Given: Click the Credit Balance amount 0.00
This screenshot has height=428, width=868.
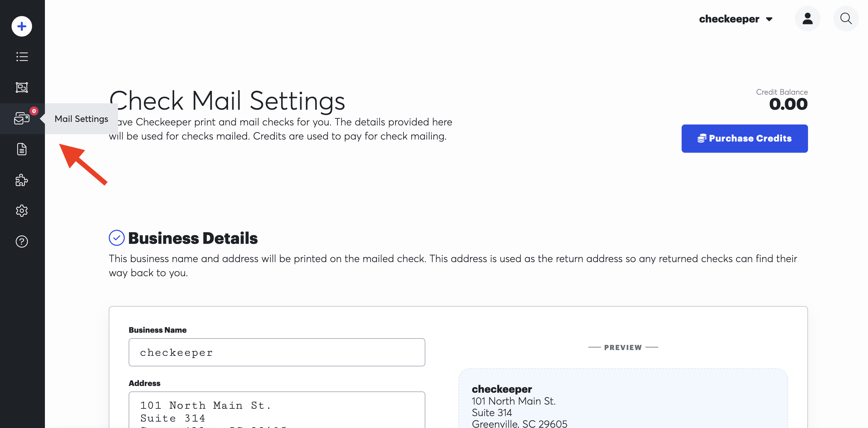Looking at the screenshot, I should pos(788,104).
